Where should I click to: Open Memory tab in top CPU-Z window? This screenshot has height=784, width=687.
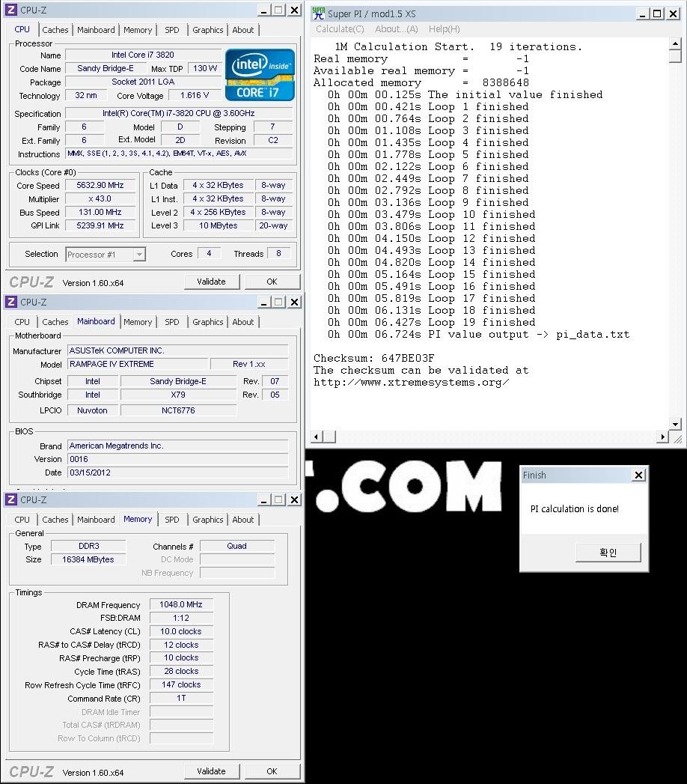coord(138,30)
